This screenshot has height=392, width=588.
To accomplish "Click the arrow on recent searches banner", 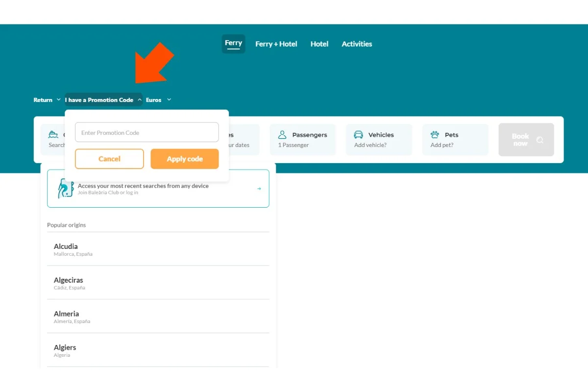I will (259, 189).
